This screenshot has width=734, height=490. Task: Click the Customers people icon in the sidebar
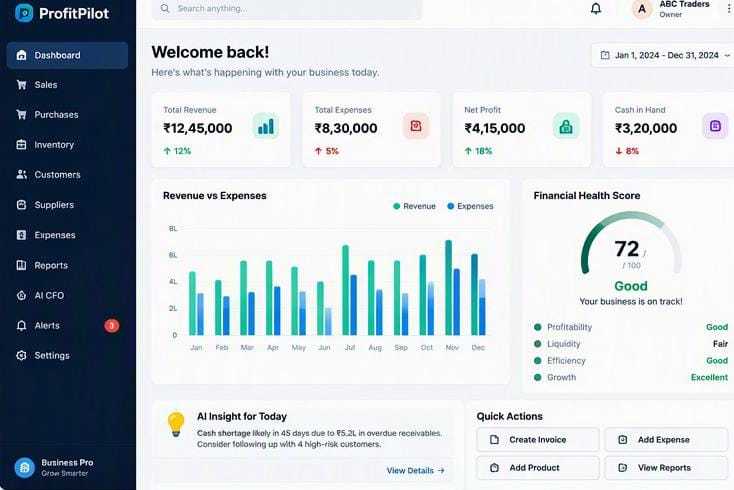[x=22, y=175]
